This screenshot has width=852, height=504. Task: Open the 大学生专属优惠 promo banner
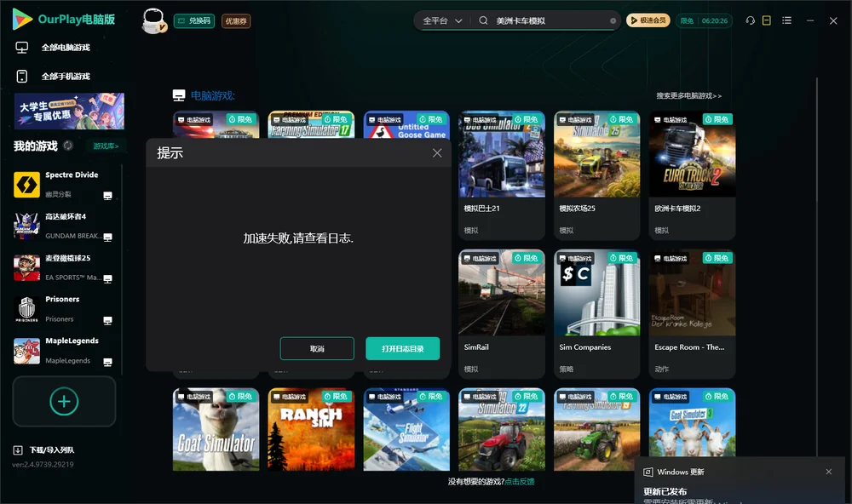coord(69,111)
